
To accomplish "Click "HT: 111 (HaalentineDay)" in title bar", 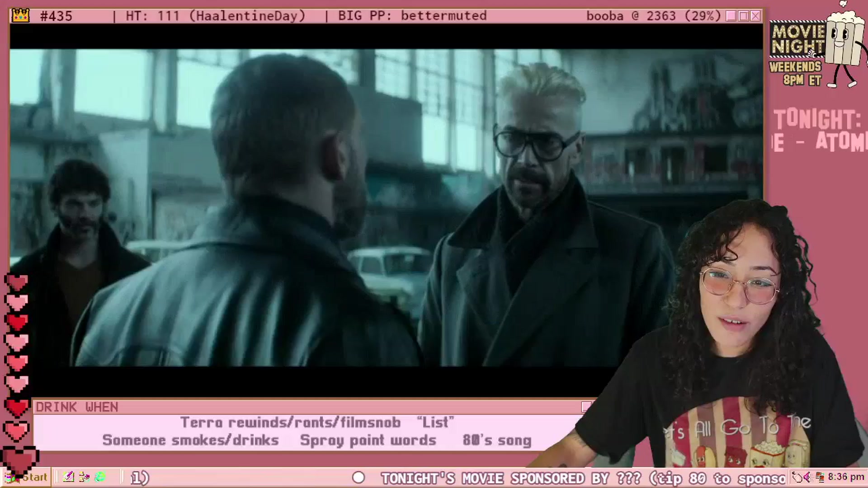I will point(216,16).
